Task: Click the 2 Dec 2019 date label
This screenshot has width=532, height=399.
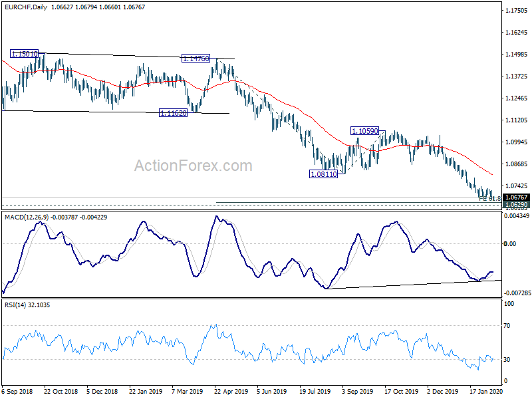Action: click(442, 392)
